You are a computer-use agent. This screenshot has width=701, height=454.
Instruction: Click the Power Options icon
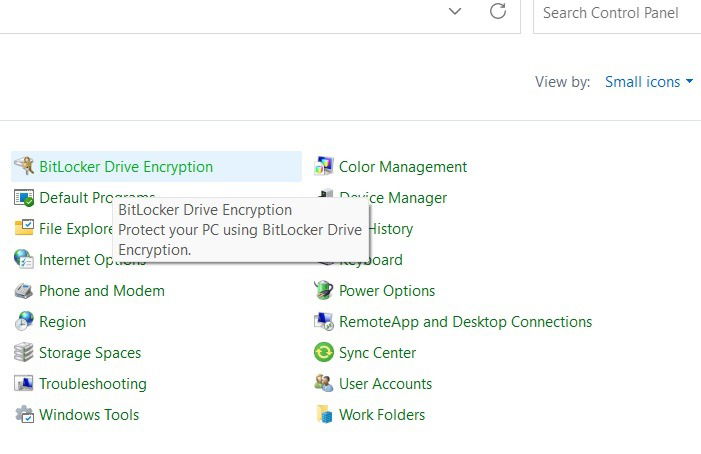[x=324, y=291]
